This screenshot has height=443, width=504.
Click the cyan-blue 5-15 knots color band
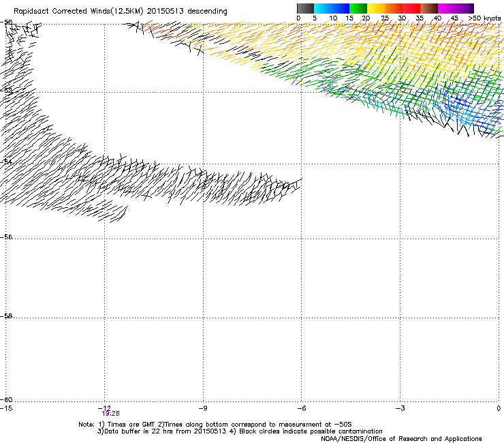tap(332, 8)
